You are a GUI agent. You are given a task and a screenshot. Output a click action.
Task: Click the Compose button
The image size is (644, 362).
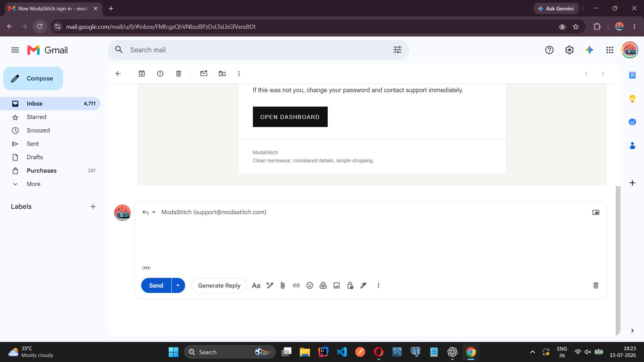coord(33,78)
